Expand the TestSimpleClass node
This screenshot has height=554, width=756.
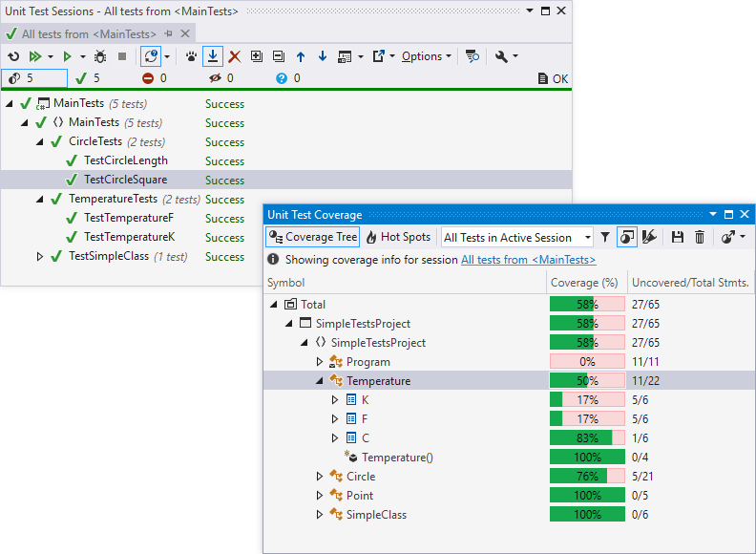pyautogui.click(x=40, y=256)
